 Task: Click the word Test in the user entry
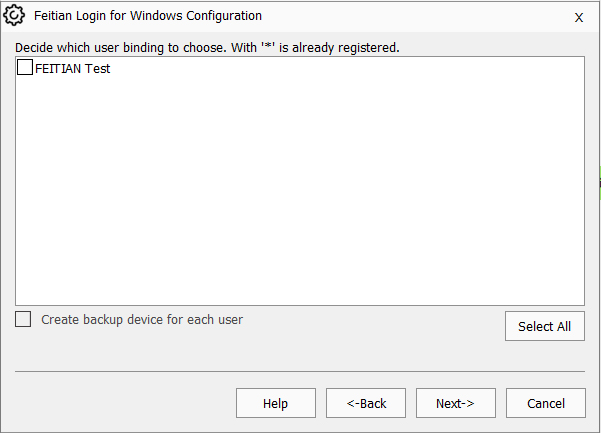[97, 68]
